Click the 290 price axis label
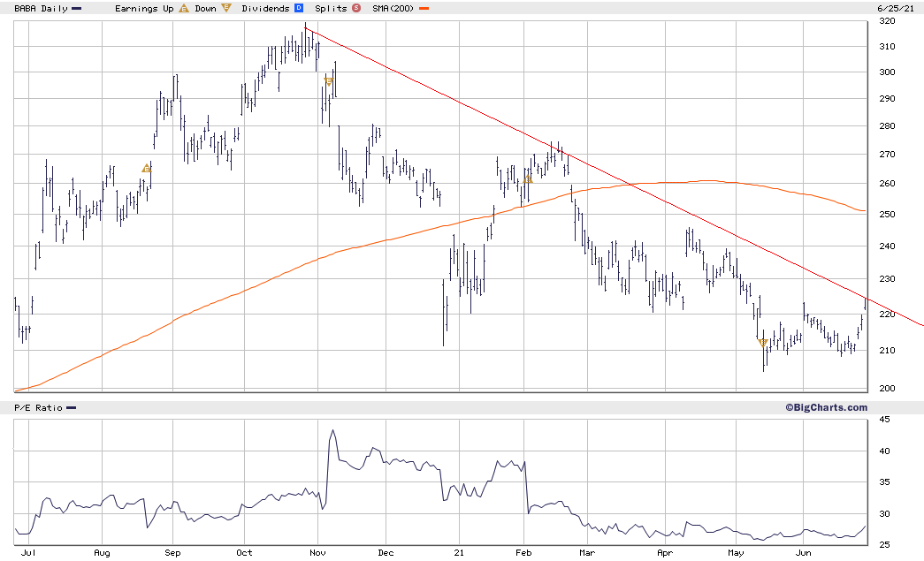924x561 pixels. [887, 99]
